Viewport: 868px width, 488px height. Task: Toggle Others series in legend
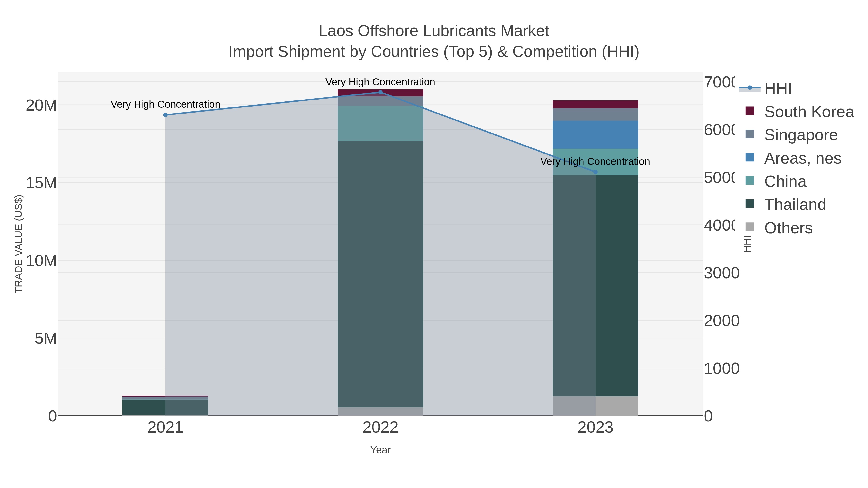click(779, 228)
